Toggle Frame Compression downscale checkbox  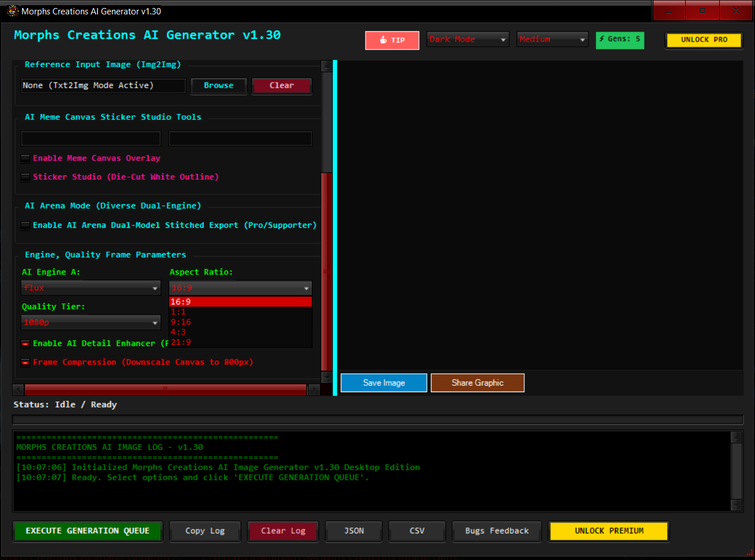(x=25, y=363)
